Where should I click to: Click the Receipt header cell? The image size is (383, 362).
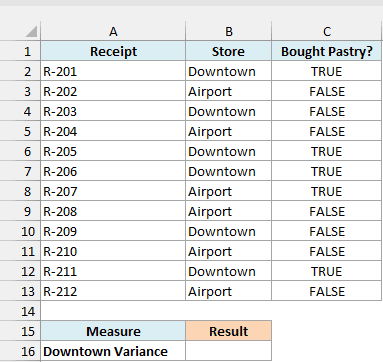click(x=113, y=51)
